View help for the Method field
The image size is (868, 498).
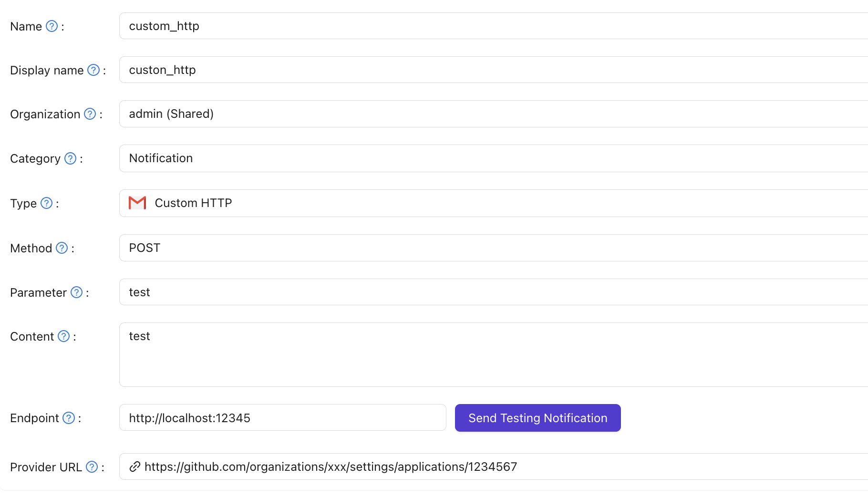(x=62, y=248)
